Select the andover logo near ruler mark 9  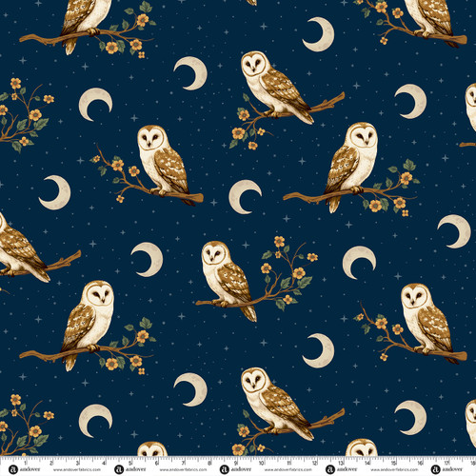click(235, 469)
